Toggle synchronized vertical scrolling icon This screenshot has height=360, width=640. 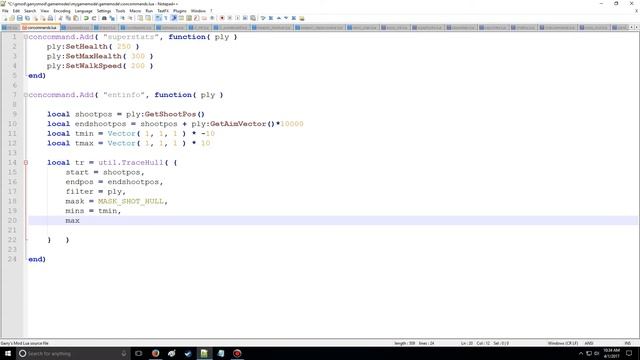140,18
